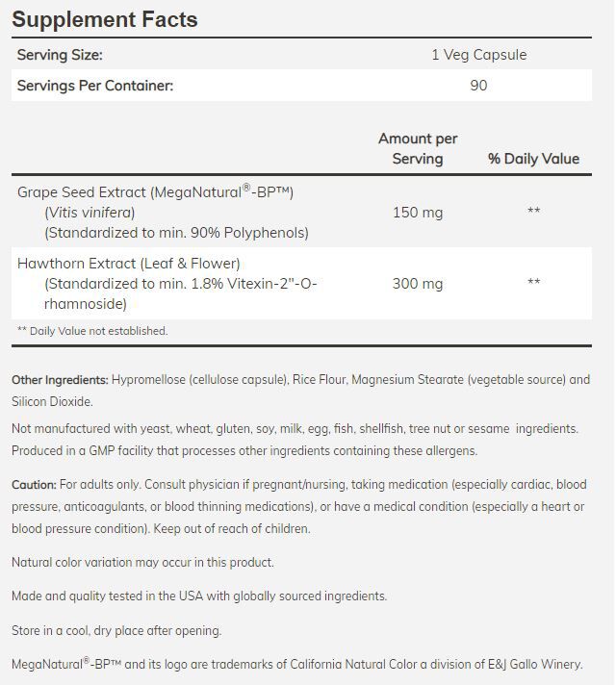Click the Supplement Facts heading
The image size is (616, 685).
pyautogui.click(x=105, y=19)
